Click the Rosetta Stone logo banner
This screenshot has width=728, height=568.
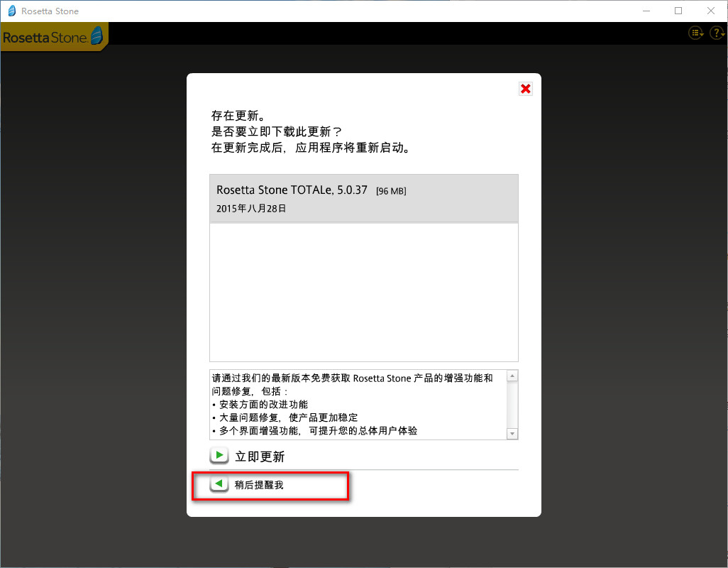coord(55,36)
